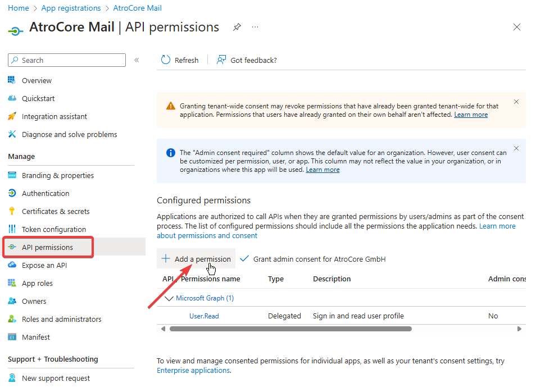Refresh the configured permissions list
The image size is (536, 392).
click(180, 60)
